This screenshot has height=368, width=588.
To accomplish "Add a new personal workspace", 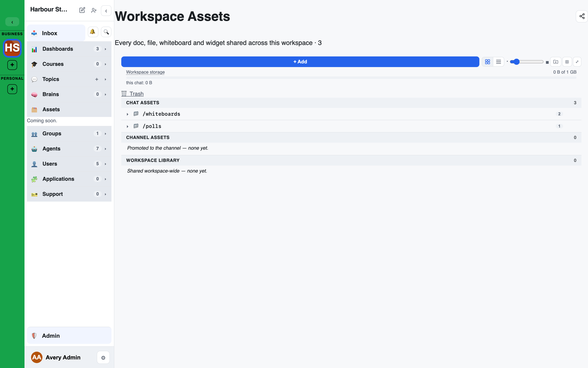I will 12,89.
